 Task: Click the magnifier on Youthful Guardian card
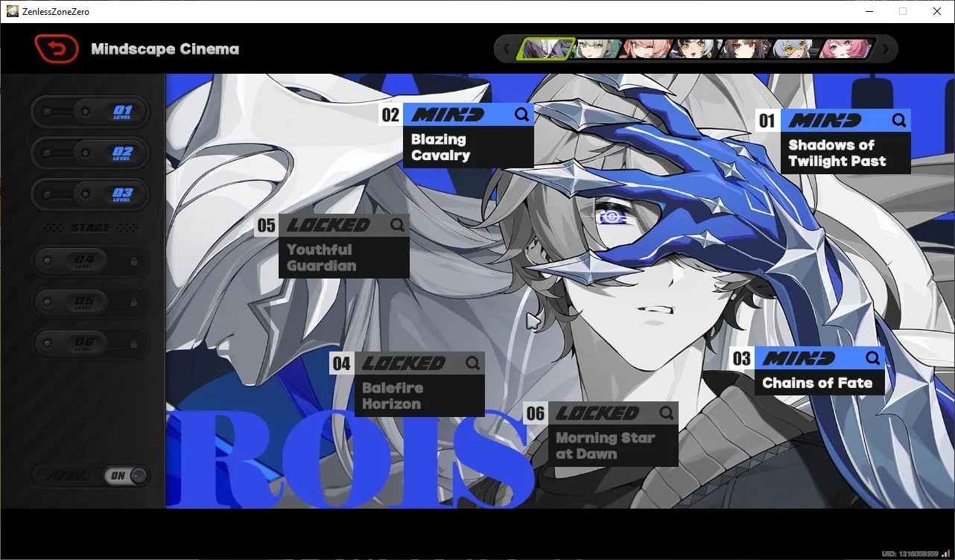click(398, 225)
